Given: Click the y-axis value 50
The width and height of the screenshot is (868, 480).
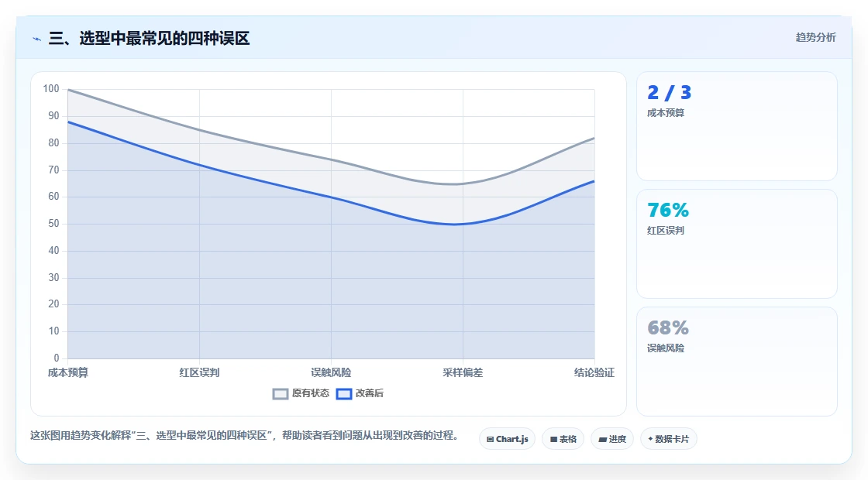Looking at the screenshot, I should 53,224.
